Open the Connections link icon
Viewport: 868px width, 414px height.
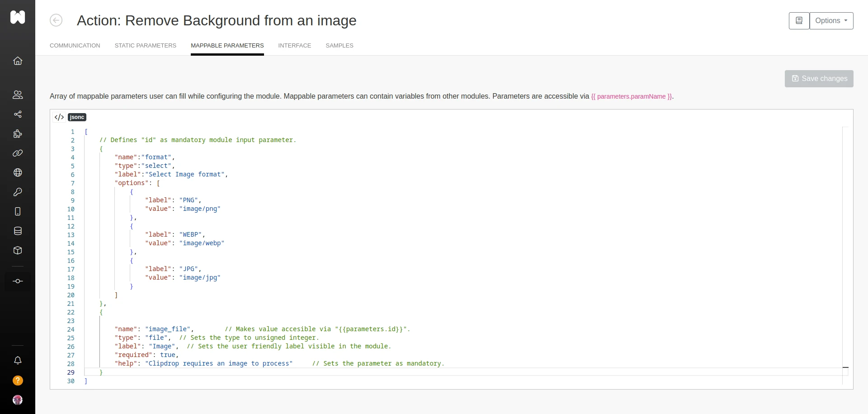tap(18, 153)
